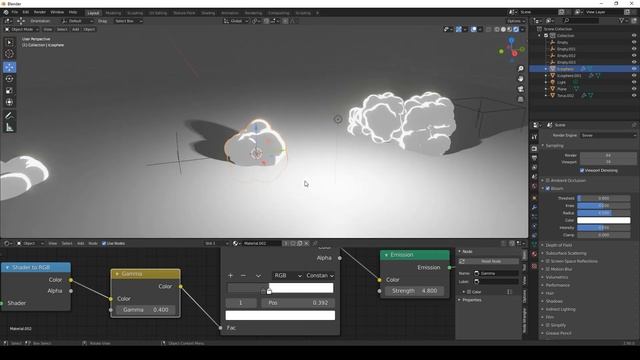Open node editor Node menu

click(93, 243)
